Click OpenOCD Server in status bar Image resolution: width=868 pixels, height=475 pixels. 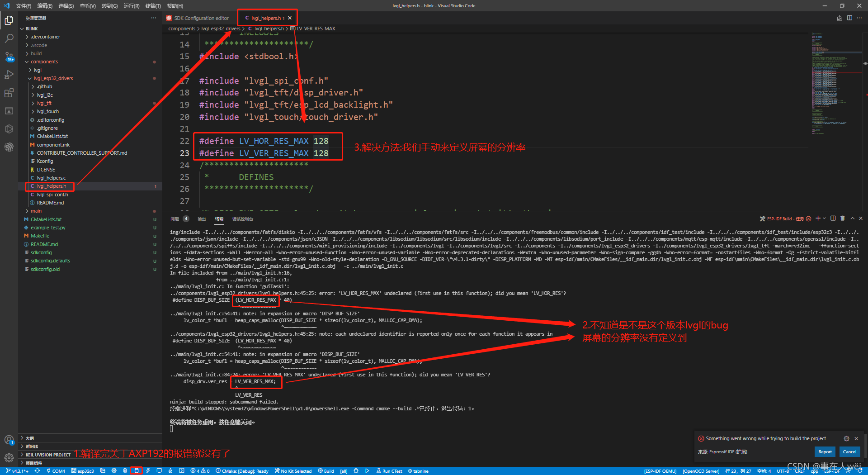tap(701, 471)
